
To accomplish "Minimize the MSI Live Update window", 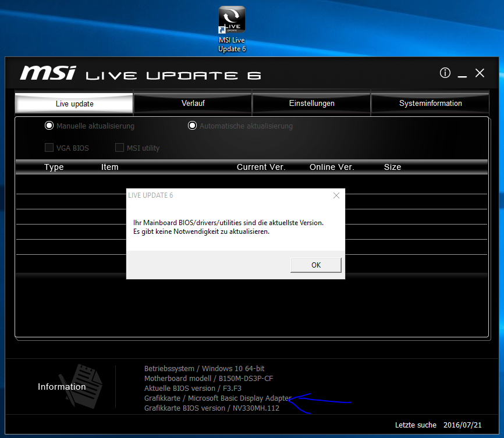I will coord(462,76).
